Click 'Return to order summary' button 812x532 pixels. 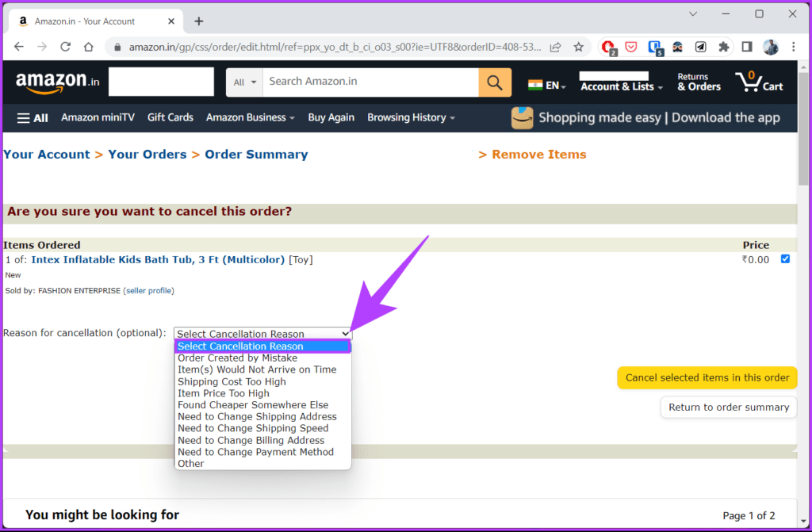[x=728, y=408]
